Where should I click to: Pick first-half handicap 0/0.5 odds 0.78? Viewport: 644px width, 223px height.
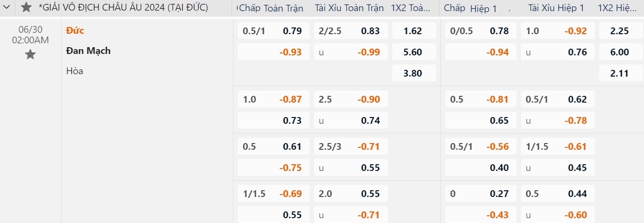[481, 31]
